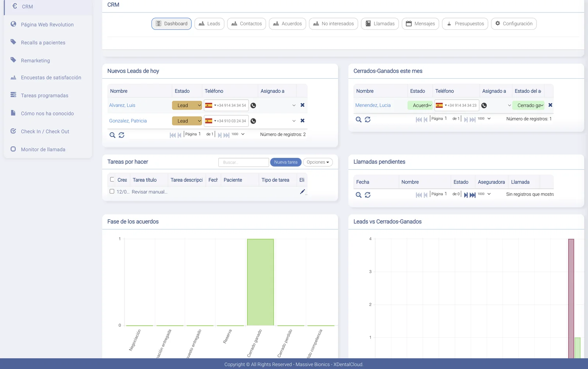Screen dimensions: 588x369
Task: Search in Nuevos Leads de hoy table
Action: coord(112,135)
